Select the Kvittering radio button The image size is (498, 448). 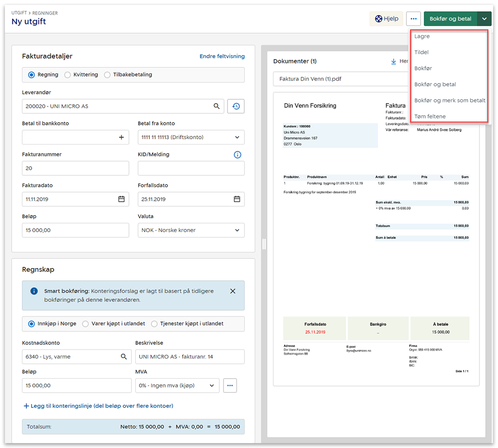click(68, 75)
